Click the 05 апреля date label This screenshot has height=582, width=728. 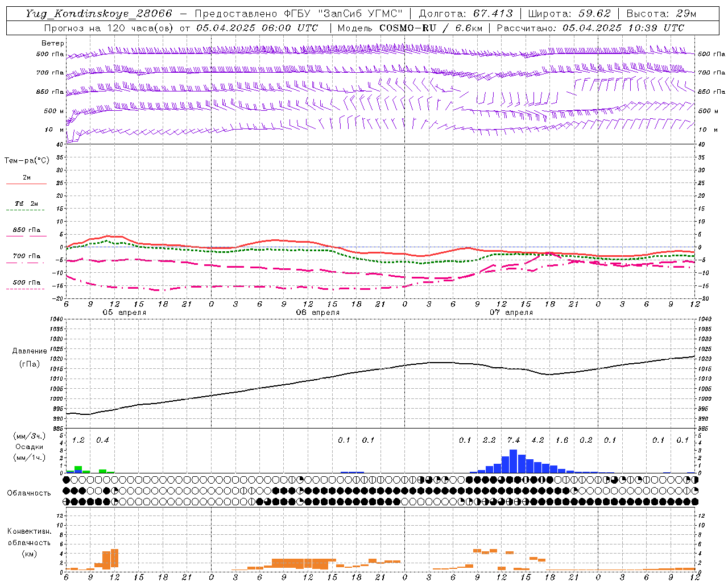pos(124,313)
